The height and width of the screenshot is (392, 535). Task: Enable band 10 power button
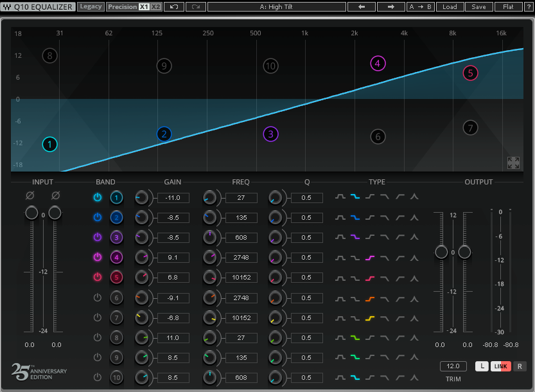[98, 377]
